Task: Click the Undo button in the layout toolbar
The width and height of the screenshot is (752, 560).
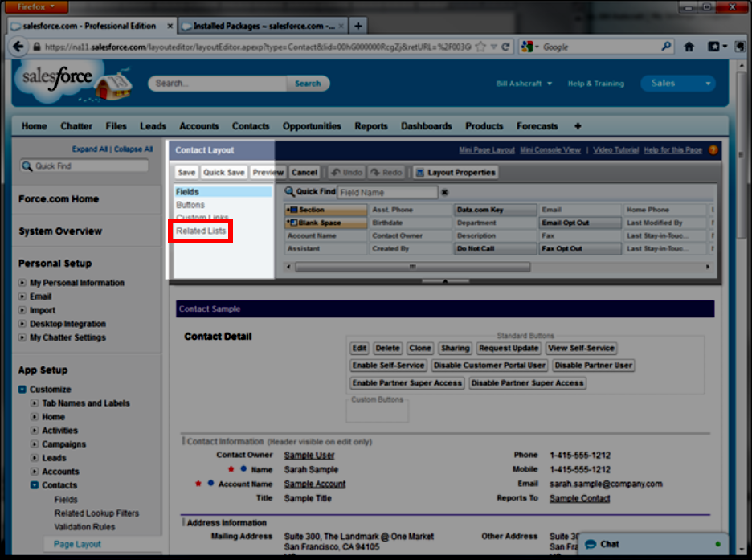Action: pos(347,172)
